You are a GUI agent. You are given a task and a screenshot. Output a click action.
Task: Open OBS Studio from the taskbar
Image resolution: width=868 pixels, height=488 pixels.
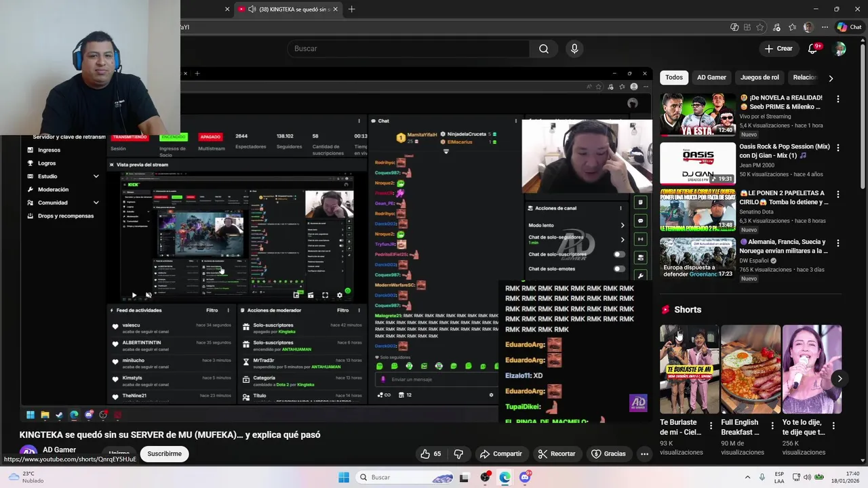tap(485, 477)
